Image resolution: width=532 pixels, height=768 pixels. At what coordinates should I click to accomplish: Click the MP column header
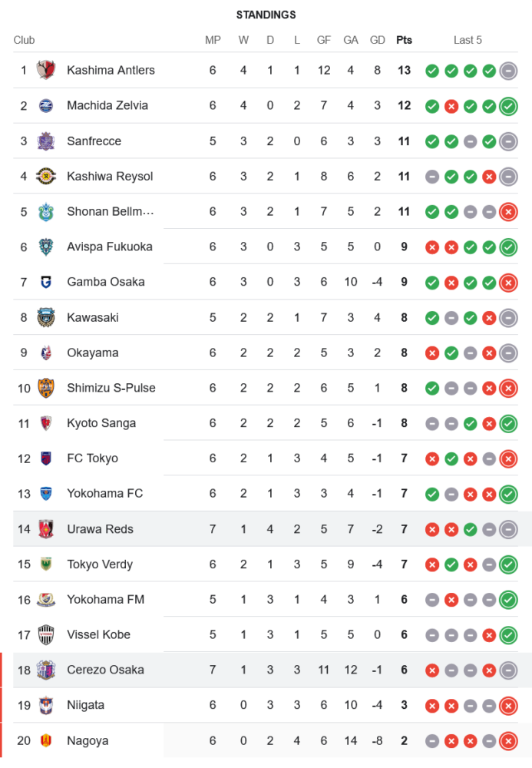[x=213, y=40]
